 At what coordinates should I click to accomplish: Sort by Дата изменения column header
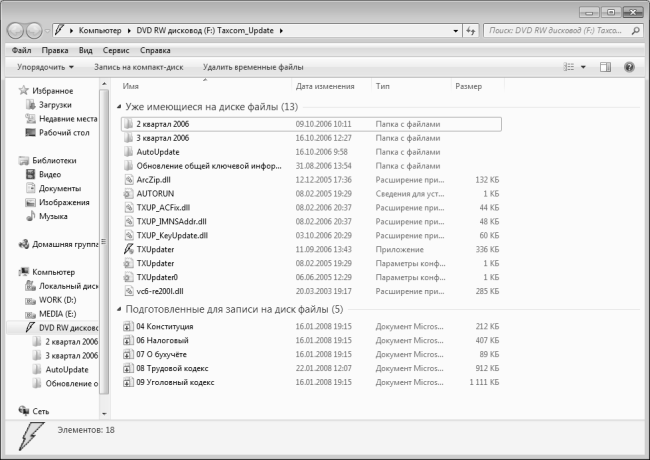coord(331,86)
